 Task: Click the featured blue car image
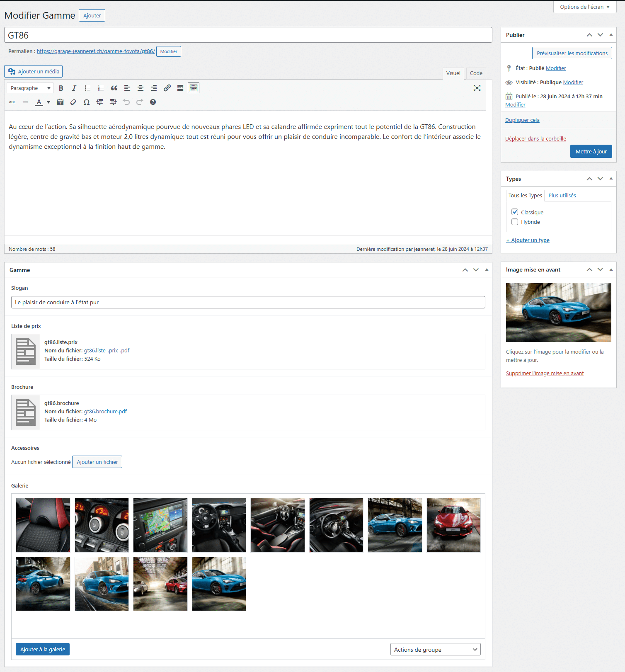pyautogui.click(x=558, y=312)
